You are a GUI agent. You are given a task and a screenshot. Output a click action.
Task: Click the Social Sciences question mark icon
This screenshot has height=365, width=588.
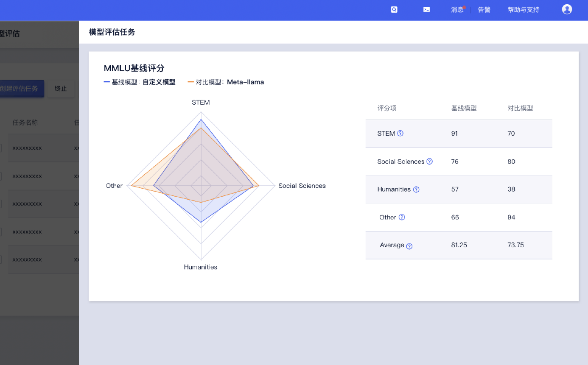pos(429,162)
